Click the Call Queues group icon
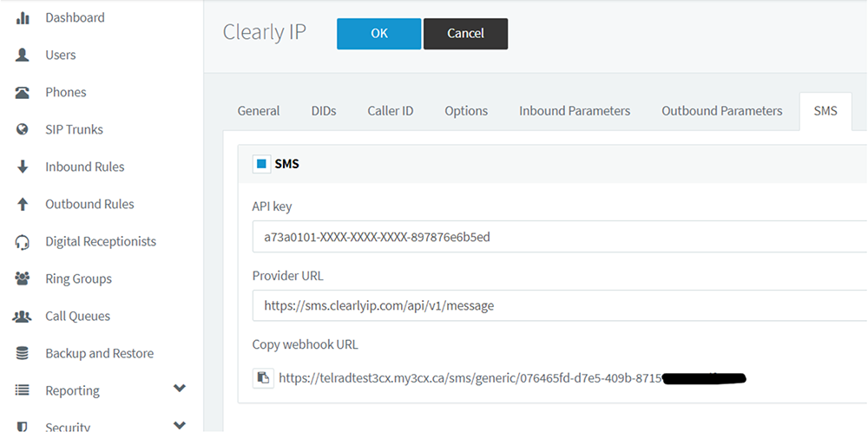Screen dimensions: 868x432 click(23, 317)
